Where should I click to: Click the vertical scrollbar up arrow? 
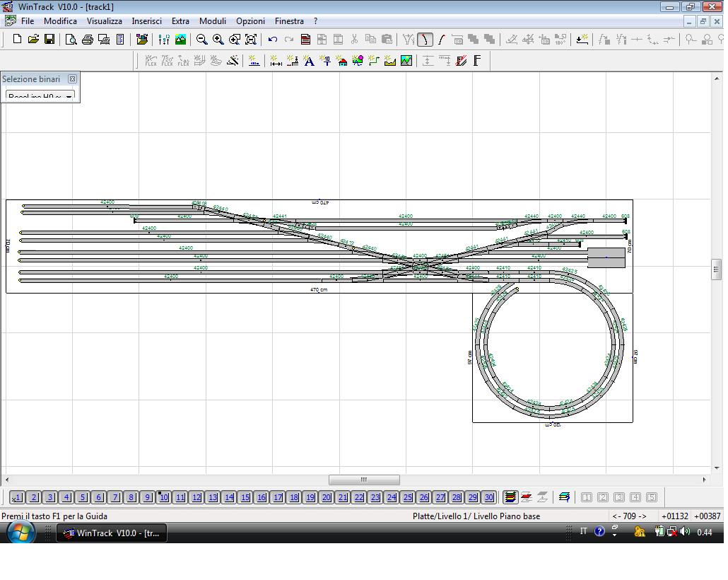click(716, 79)
